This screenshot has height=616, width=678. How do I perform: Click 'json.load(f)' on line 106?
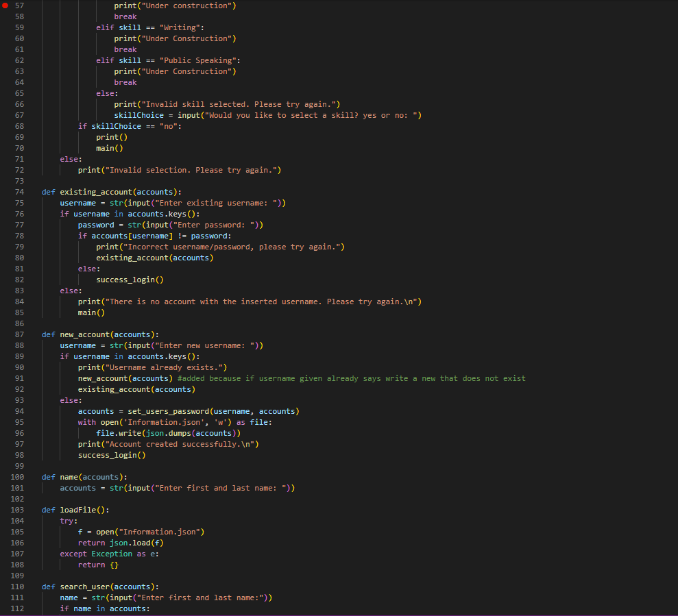[136, 543]
